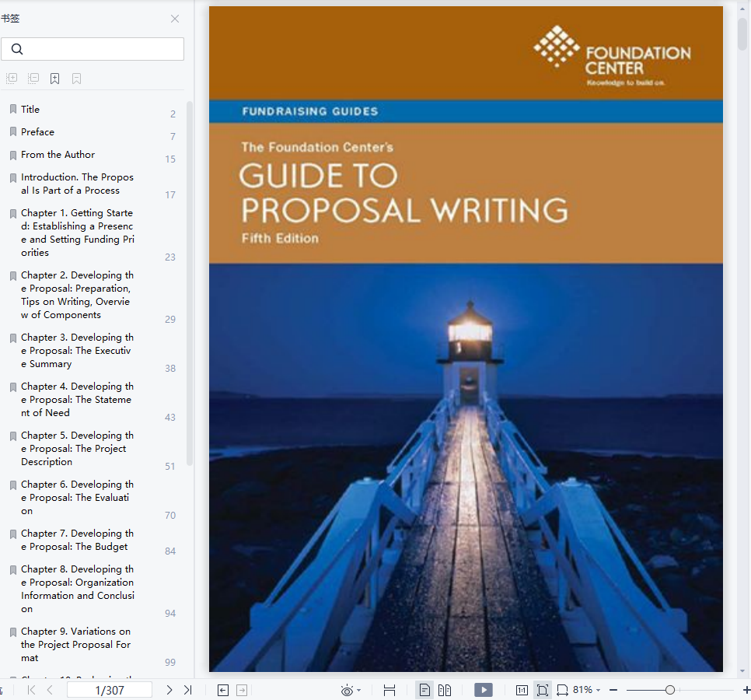Viewport: 751px width, 700px height.
Task: Jump to the last page
Action: click(188, 690)
